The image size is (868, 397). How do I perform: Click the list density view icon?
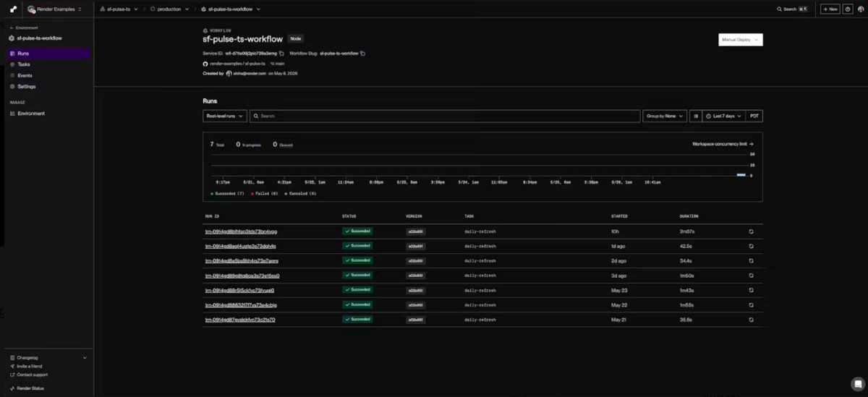tap(695, 116)
